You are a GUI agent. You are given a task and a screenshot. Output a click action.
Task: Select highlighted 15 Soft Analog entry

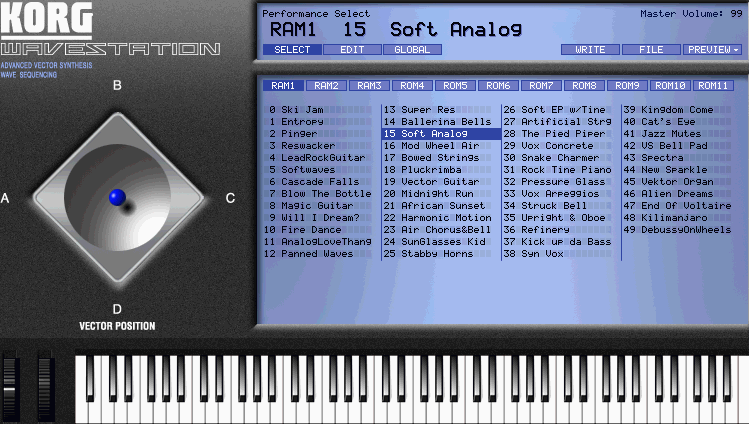pyautogui.click(x=441, y=134)
